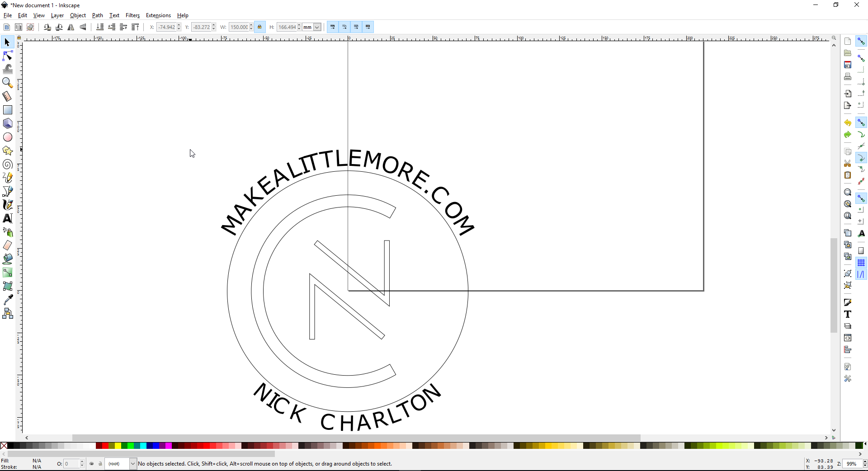This screenshot has width=868, height=471.
Task: Click the Y coordinate input field
Action: click(201, 27)
